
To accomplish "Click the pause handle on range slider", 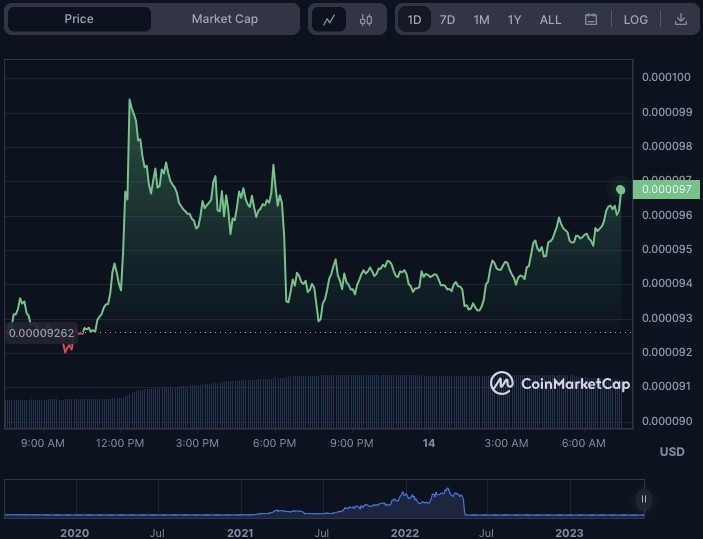I will click(x=644, y=499).
